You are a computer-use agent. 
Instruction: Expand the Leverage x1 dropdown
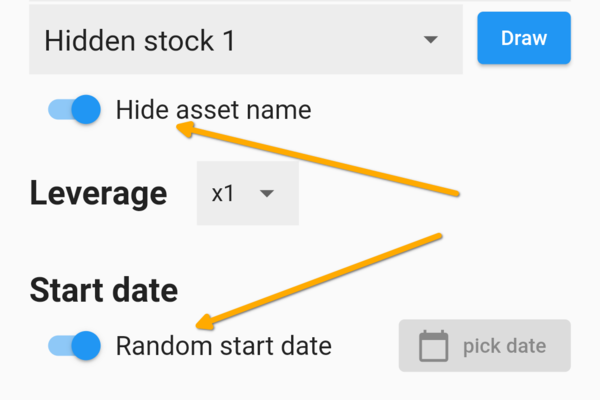coord(247,193)
